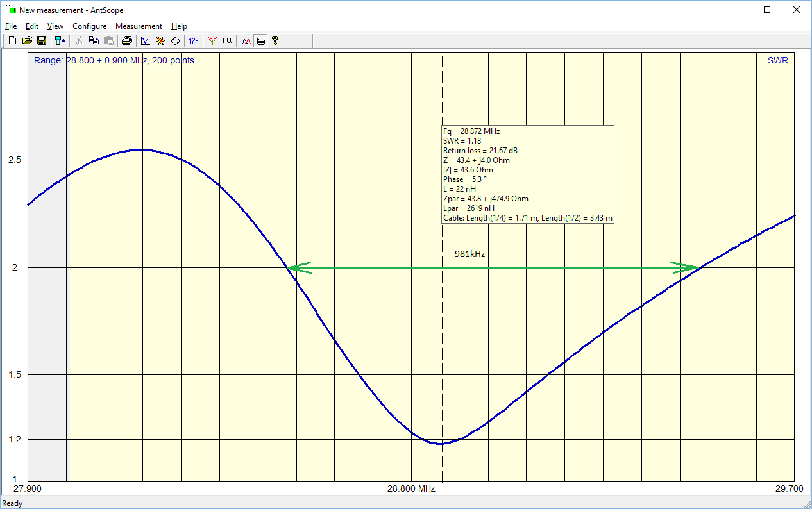Screen dimensions: 812x509
Task: Print the graph with the printer icon
Action: click(x=127, y=41)
